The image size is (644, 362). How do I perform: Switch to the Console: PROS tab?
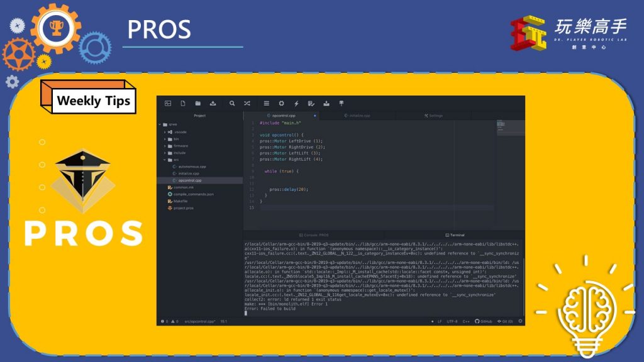point(314,235)
